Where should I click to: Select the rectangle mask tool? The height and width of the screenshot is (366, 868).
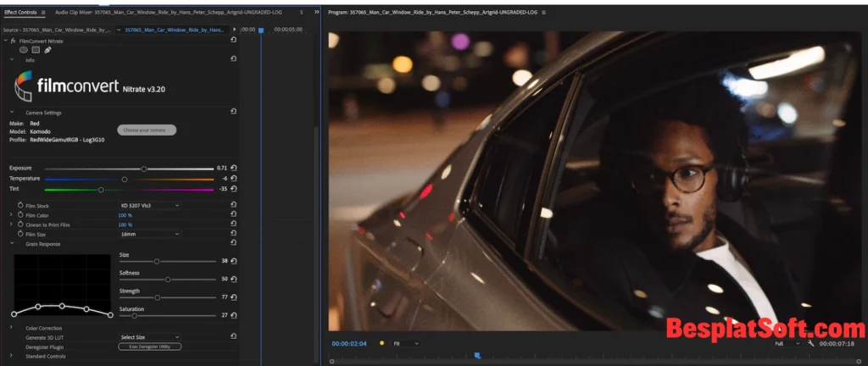click(x=36, y=50)
